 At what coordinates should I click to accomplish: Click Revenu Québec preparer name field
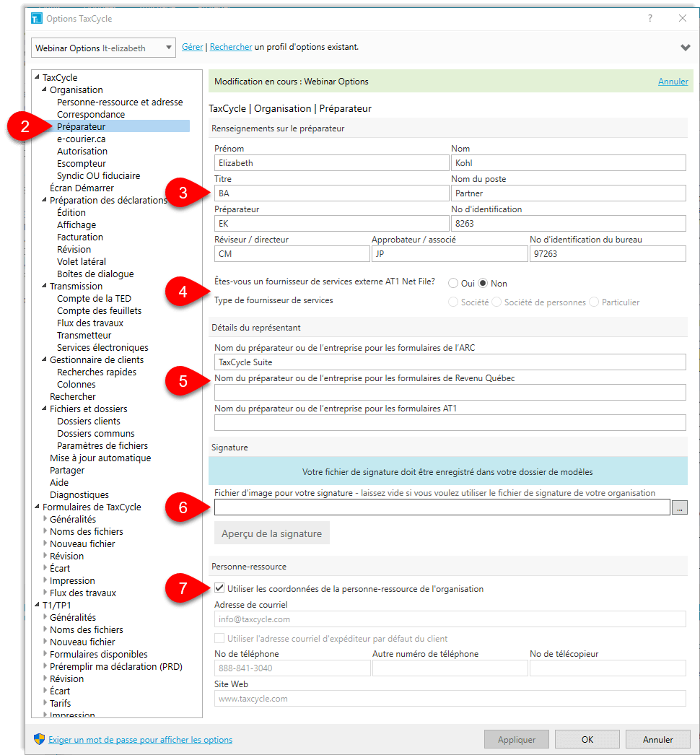tap(450, 393)
